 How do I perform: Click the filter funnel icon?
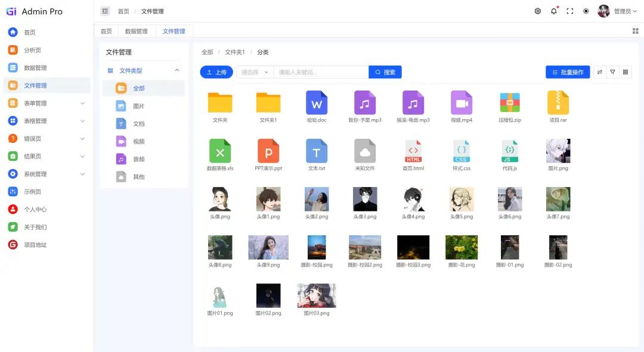tap(612, 72)
